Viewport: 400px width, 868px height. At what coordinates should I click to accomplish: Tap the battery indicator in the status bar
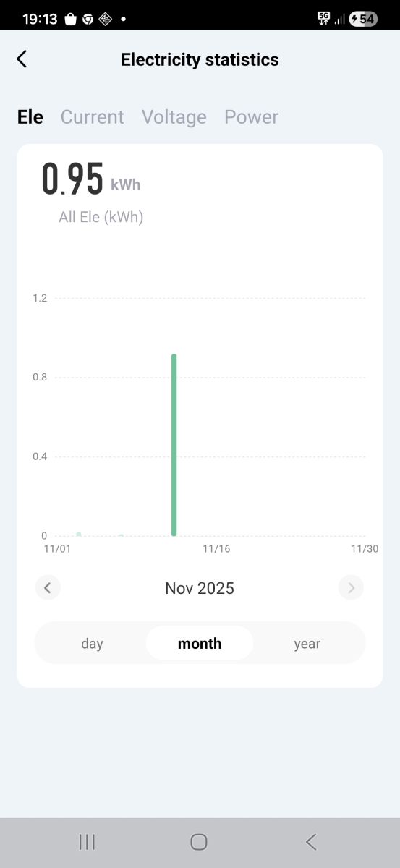point(362,19)
